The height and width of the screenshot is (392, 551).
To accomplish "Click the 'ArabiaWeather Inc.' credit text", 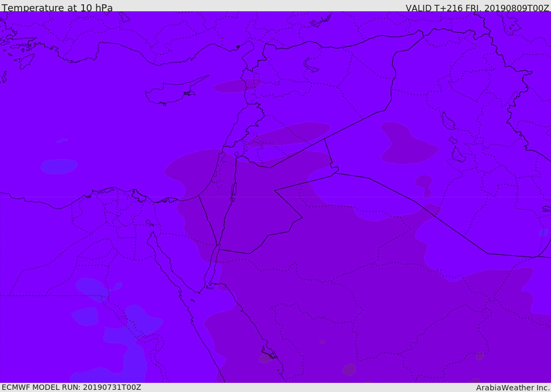I will click(512, 388).
